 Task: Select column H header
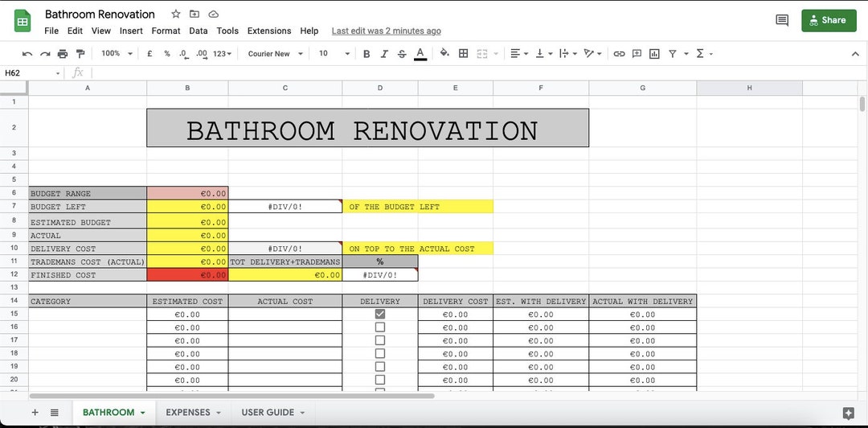(x=750, y=88)
